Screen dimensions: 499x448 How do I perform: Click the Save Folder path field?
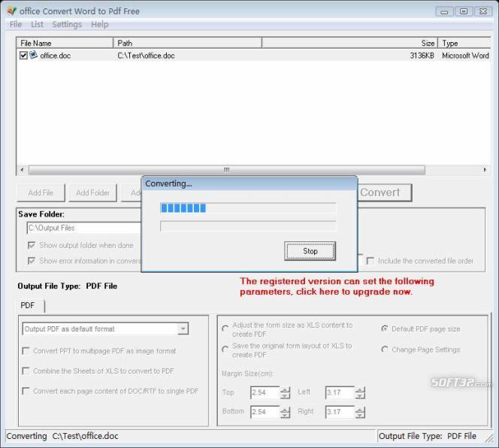tap(83, 228)
